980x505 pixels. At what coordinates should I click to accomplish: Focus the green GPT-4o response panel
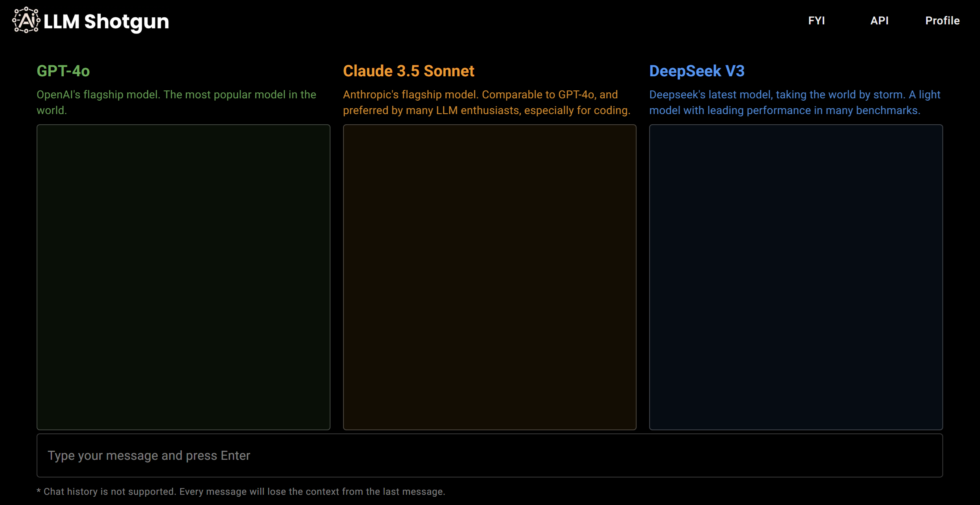183,277
